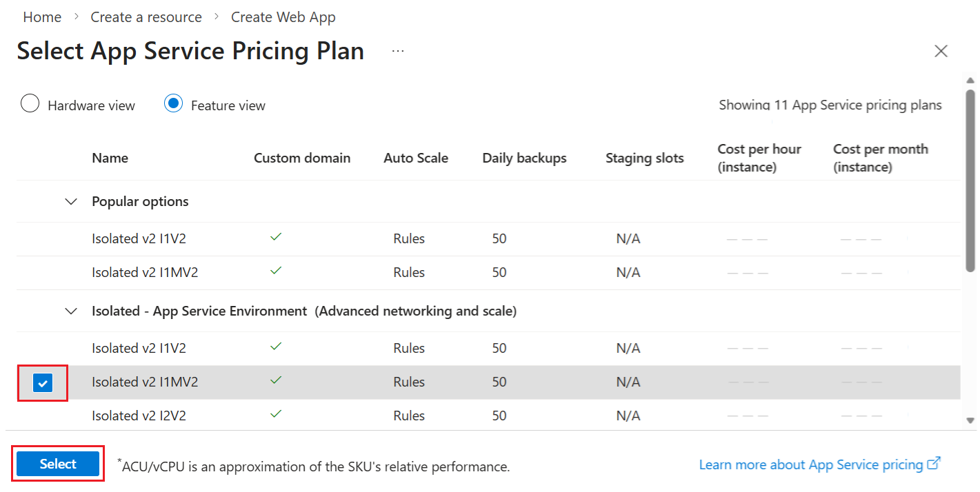Click the custom domain checkmark for highlighted I1MV2 row
This screenshot has width=980, height=492.
point(275,380)
